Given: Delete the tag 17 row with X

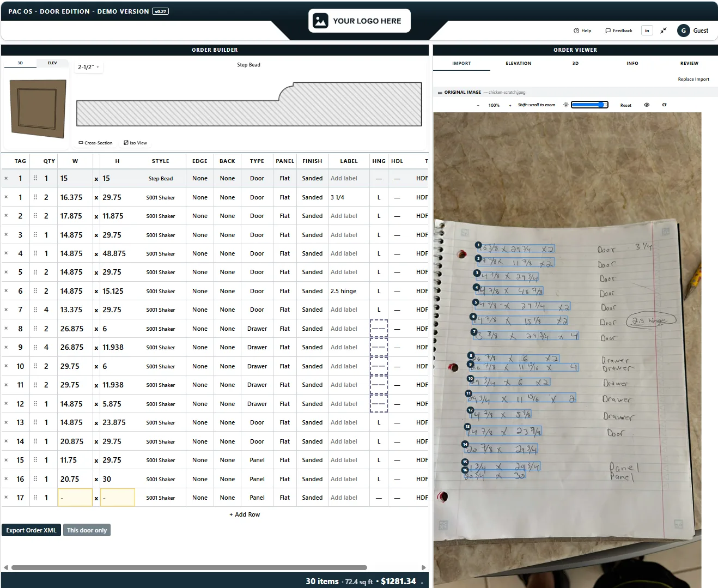Looking at the screenshot, I should pos(6,498).
